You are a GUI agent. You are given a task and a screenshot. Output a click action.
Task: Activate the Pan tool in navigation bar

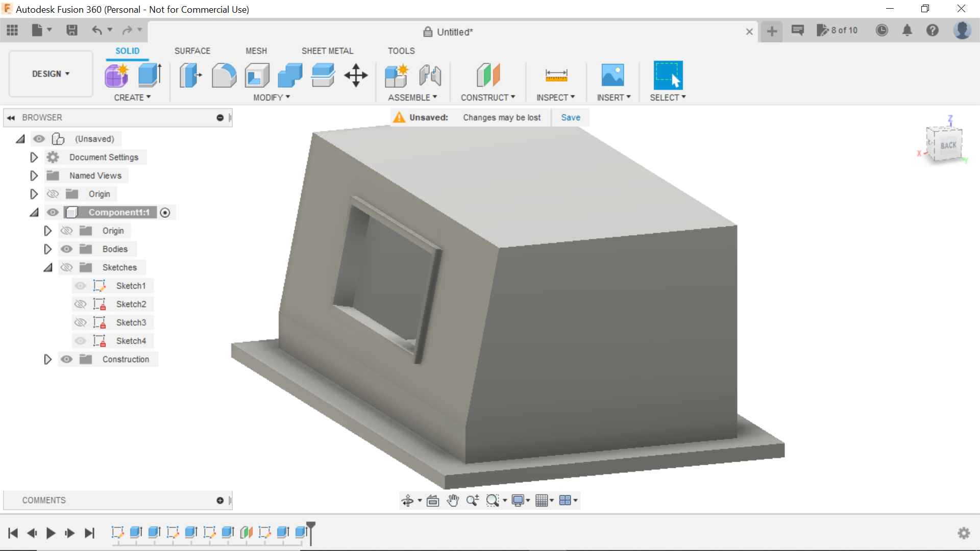[x=453, y=500]
